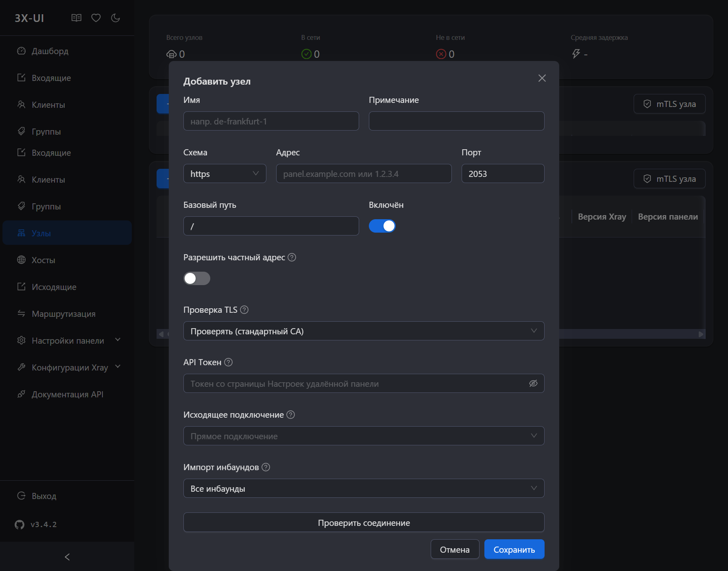Image resolution: width=728 pixels, height=571 pixels.
Task: Click the help icon beside Проверка TLS
Action: click(244, 310)
